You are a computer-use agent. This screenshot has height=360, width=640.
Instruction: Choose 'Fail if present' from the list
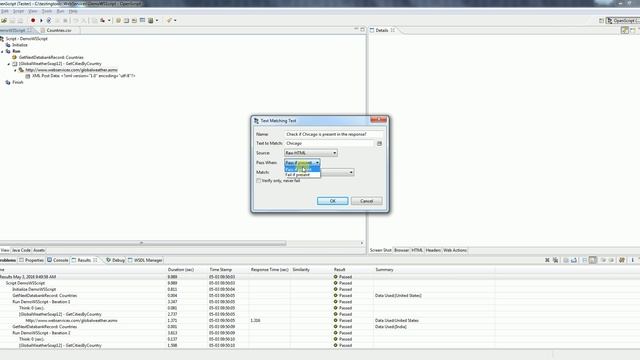click(302, 175)
